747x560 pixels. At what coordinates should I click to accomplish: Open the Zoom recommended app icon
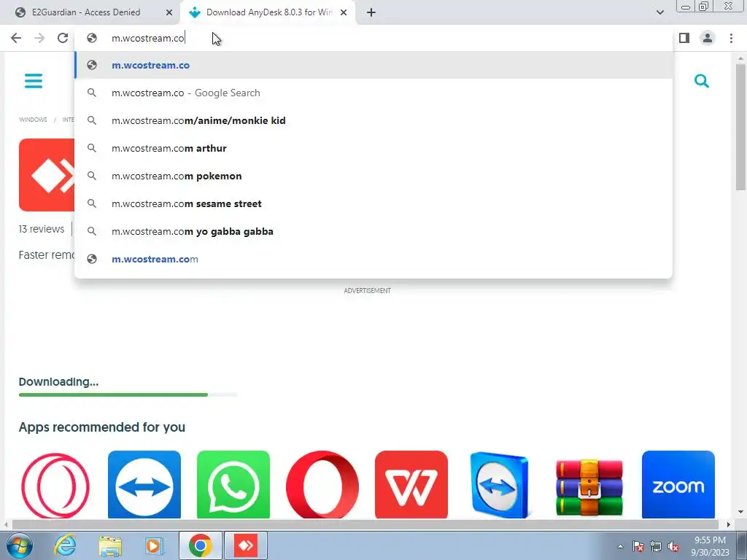pos(678,485)
